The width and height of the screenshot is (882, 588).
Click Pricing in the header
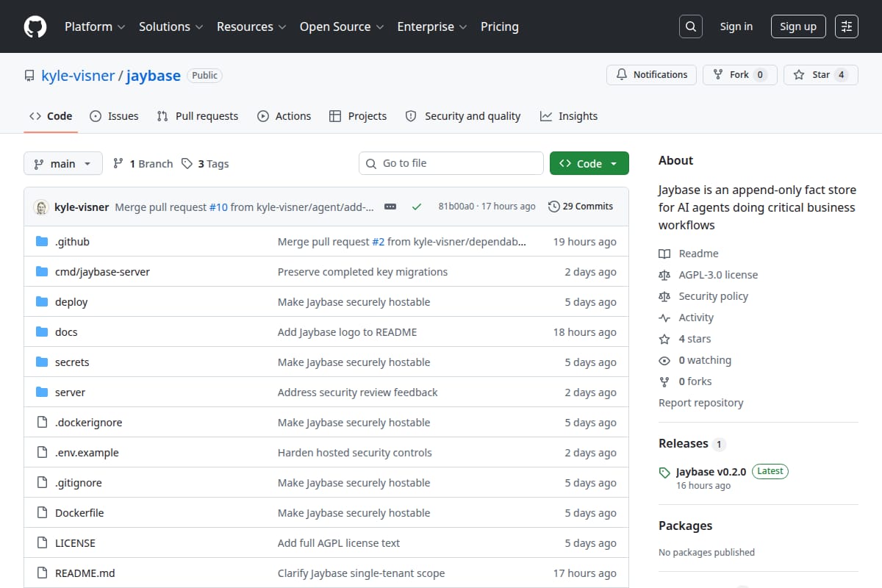click(x=500, y=26)
